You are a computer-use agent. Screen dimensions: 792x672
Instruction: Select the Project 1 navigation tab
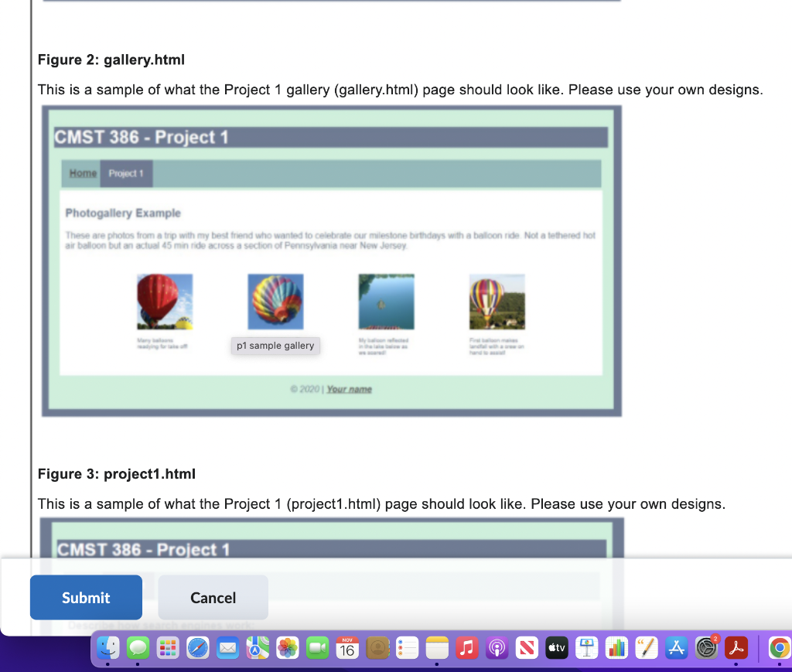[126, 172]
